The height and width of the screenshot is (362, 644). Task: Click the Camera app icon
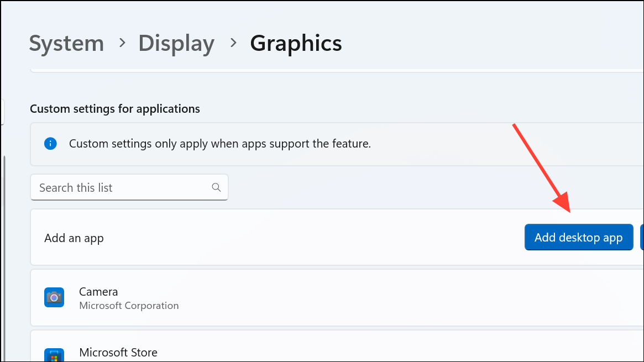[54, 297]
